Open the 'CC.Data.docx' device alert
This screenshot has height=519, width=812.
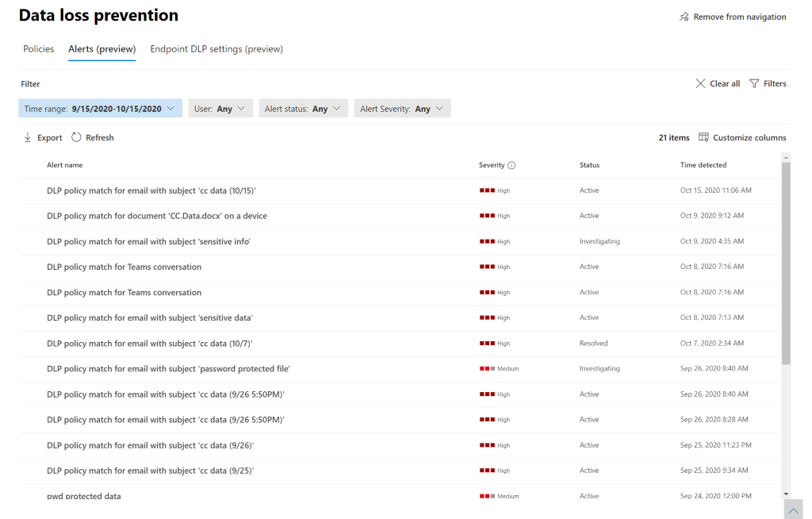tap(157, 215)
